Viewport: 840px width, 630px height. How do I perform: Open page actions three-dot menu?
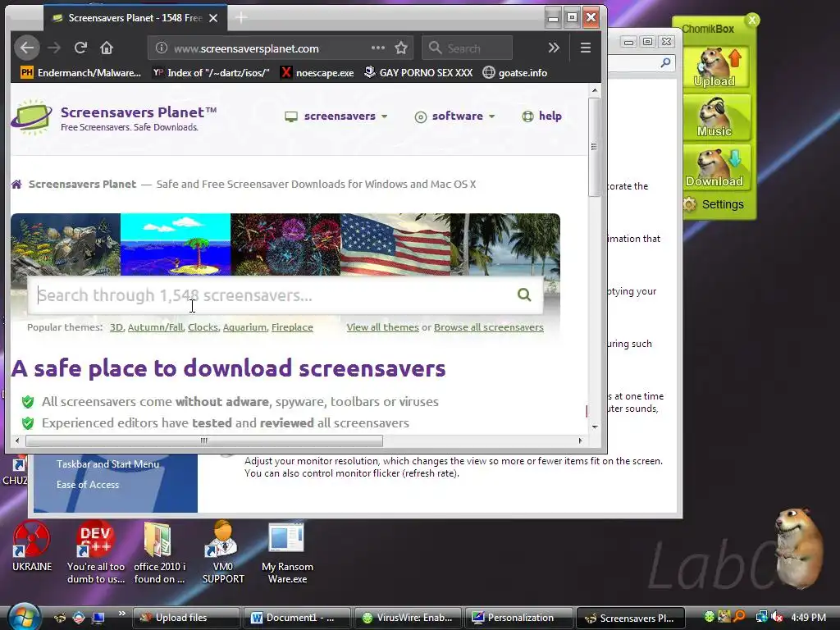pyautogui.click(x=377, y=48)
